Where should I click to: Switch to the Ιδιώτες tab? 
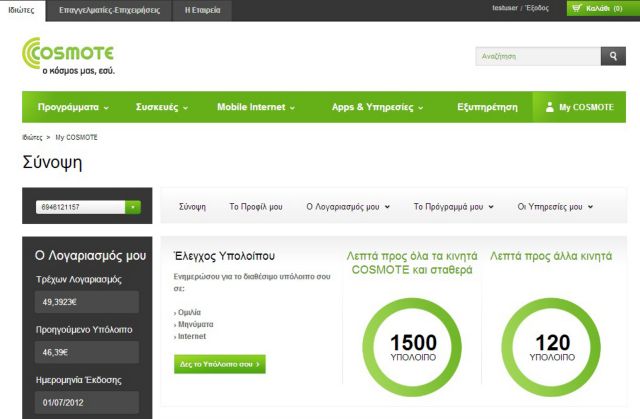(22, 10)
